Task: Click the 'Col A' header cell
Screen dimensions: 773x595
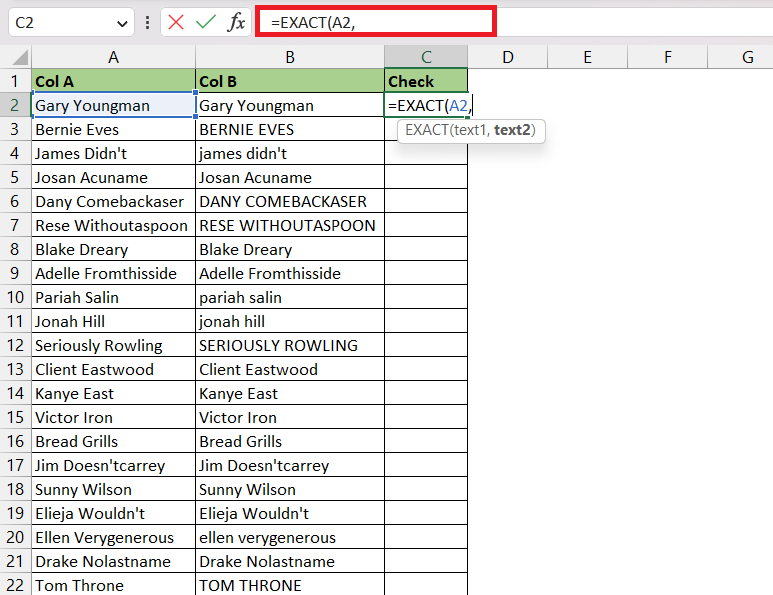Action: [113, 81]
